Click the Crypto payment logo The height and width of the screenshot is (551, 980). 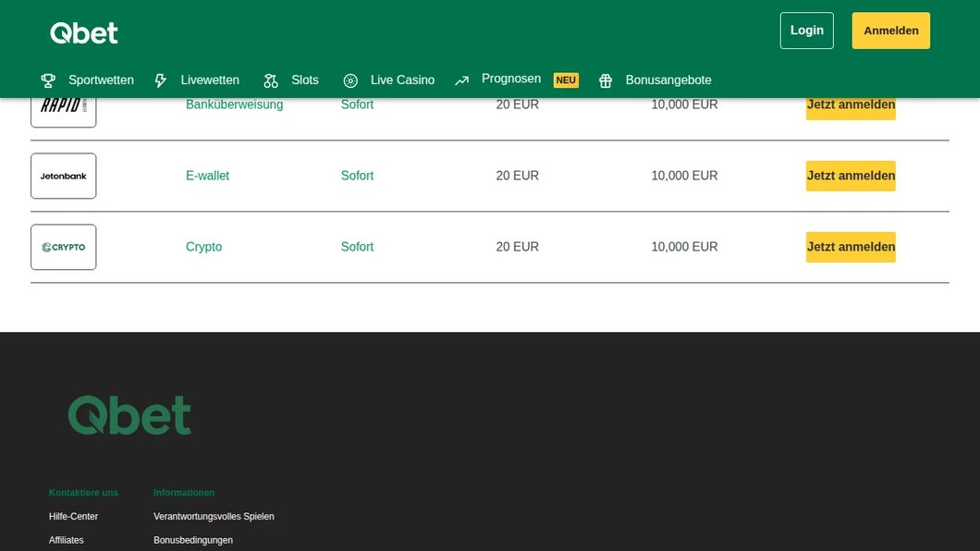point(64,248)
